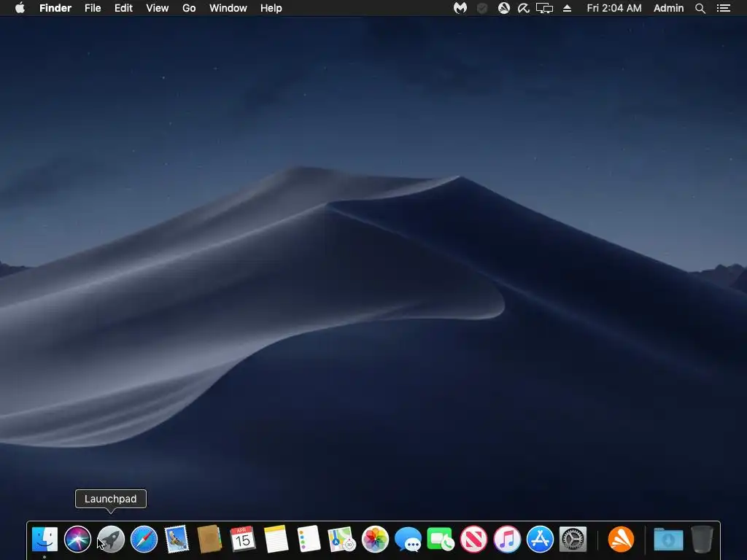Open the Admin user menu
This screenshot has width=747, height=560.
pos(668,8)
